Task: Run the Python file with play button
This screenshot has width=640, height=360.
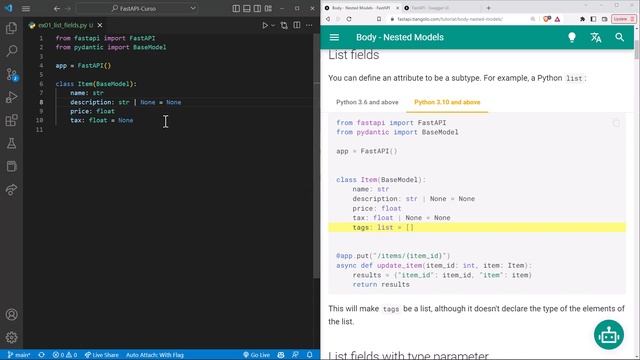Action: click(265, 25)
